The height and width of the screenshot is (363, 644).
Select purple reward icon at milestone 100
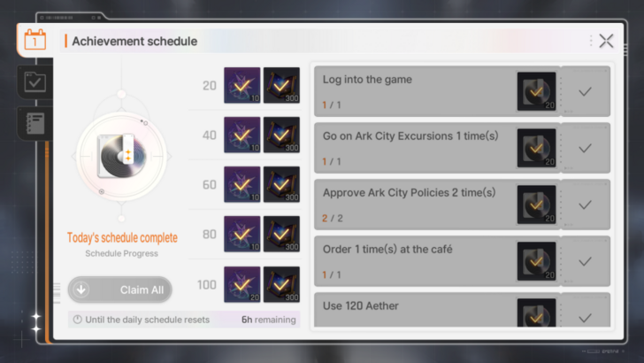tap(241, 284)
